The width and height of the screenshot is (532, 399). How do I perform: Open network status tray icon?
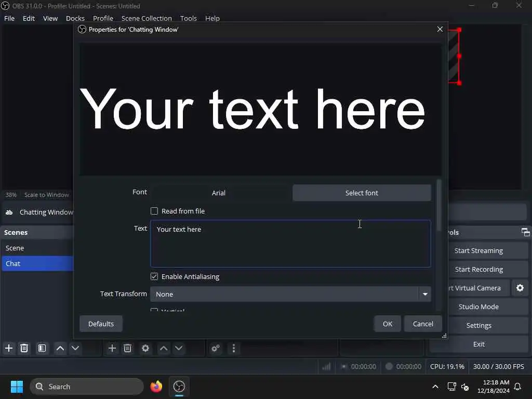click(451, 387)
